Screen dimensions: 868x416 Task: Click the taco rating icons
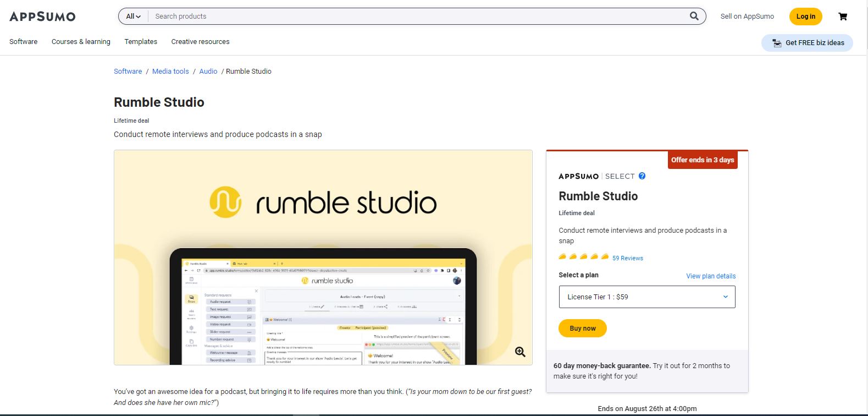(x=584, y=257)
